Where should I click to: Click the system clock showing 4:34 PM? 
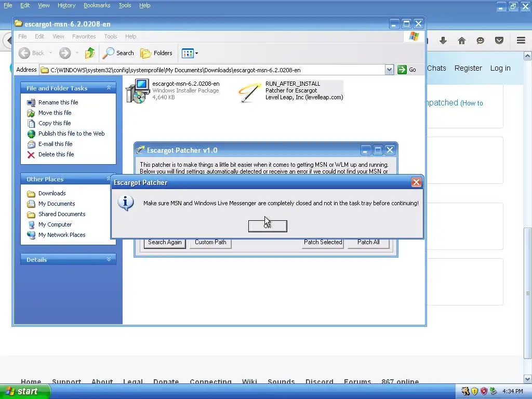point(513,391)
